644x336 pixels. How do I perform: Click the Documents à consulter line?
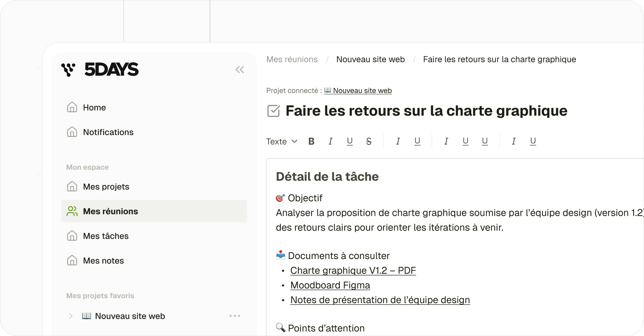coord(333,256)
